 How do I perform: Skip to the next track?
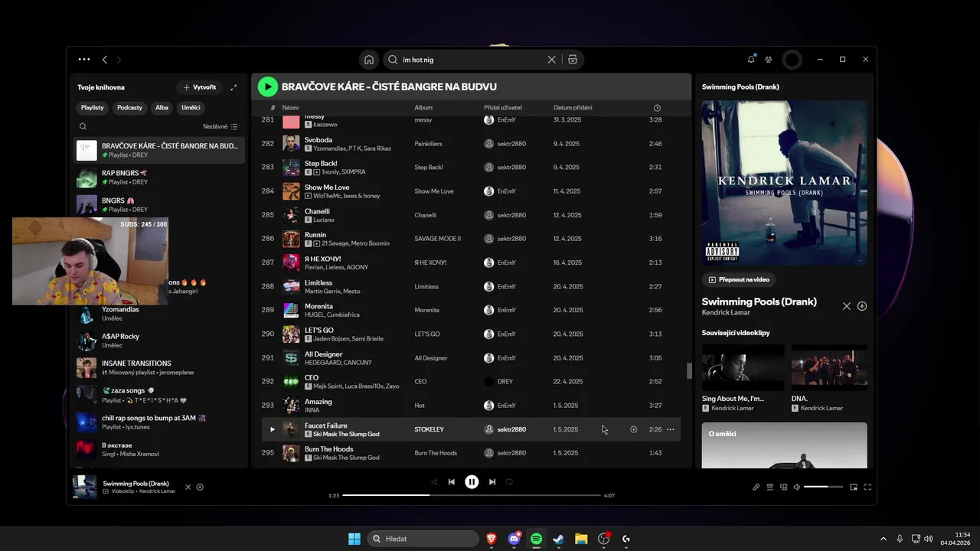pyautogui.click(x=492, y=482)
